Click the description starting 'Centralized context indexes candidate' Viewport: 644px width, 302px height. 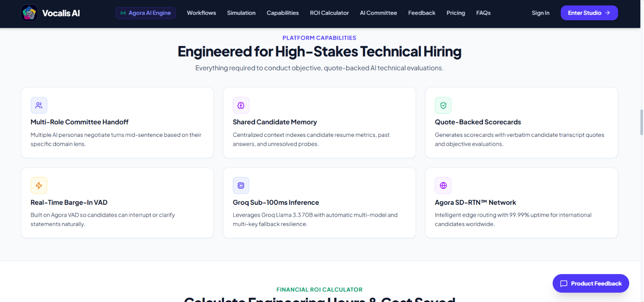311,139
